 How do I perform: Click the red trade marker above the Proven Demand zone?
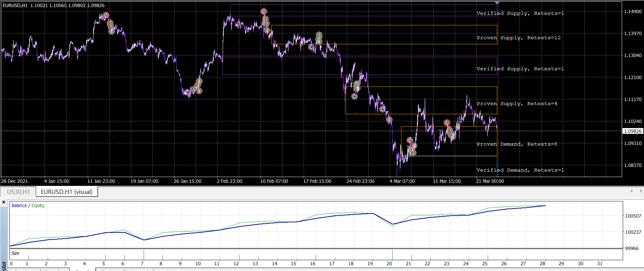(x=447, y=123)
